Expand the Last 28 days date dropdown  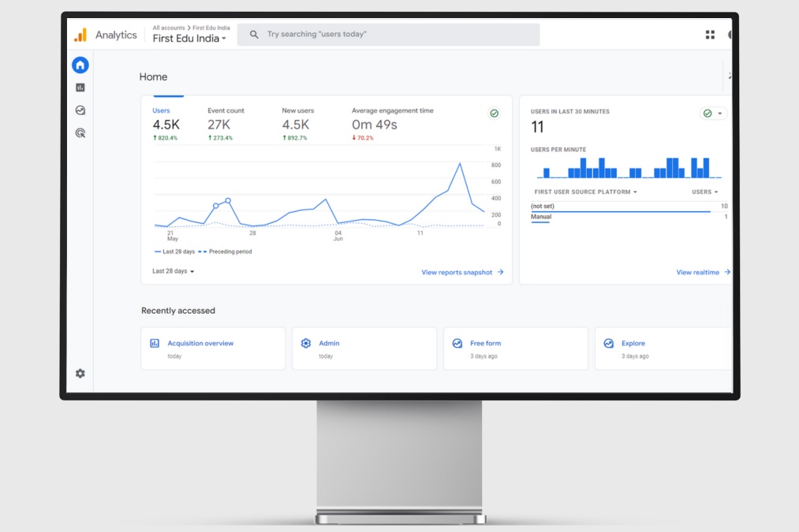pos(174,271)
